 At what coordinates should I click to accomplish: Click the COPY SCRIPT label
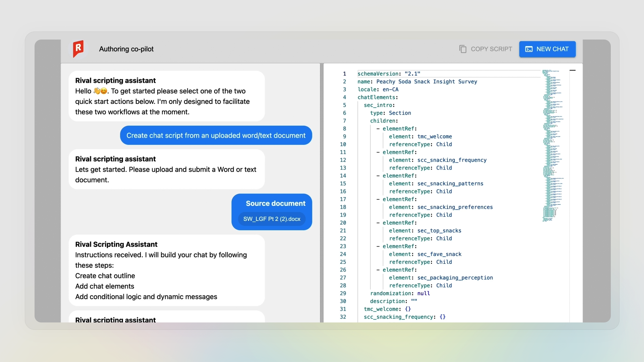pos(491,49)
